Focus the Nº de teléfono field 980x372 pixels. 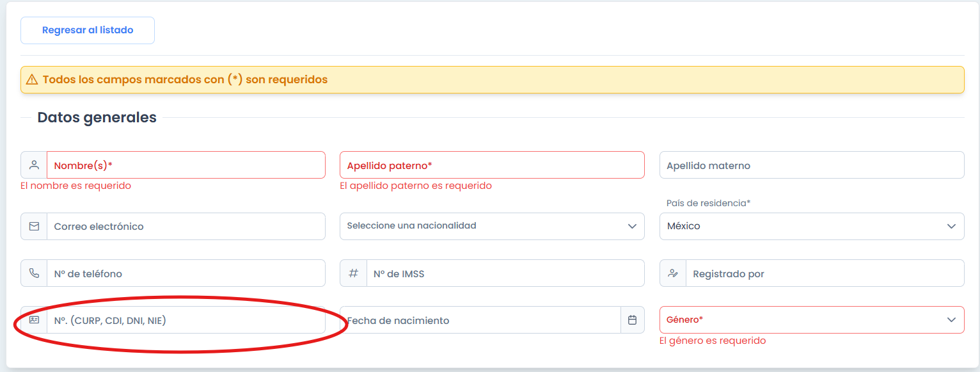[186, 273]
